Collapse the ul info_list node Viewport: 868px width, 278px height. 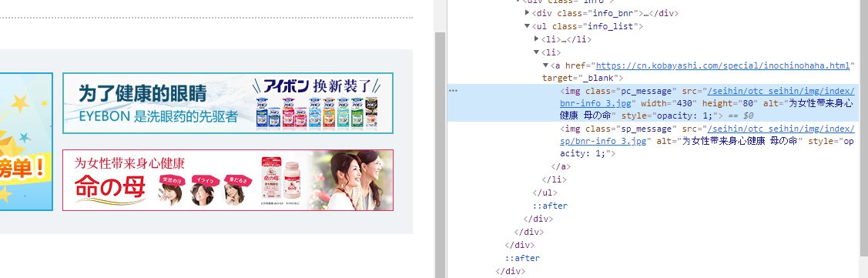(528, 26)
